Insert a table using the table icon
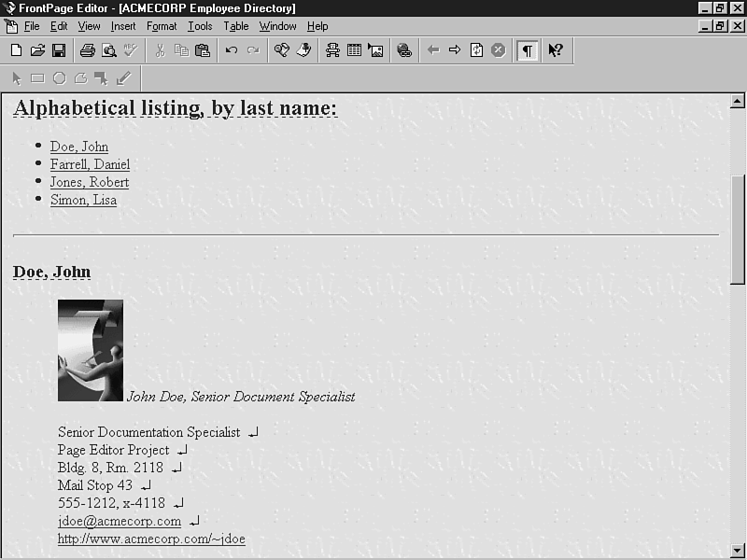 coord(354,50)
